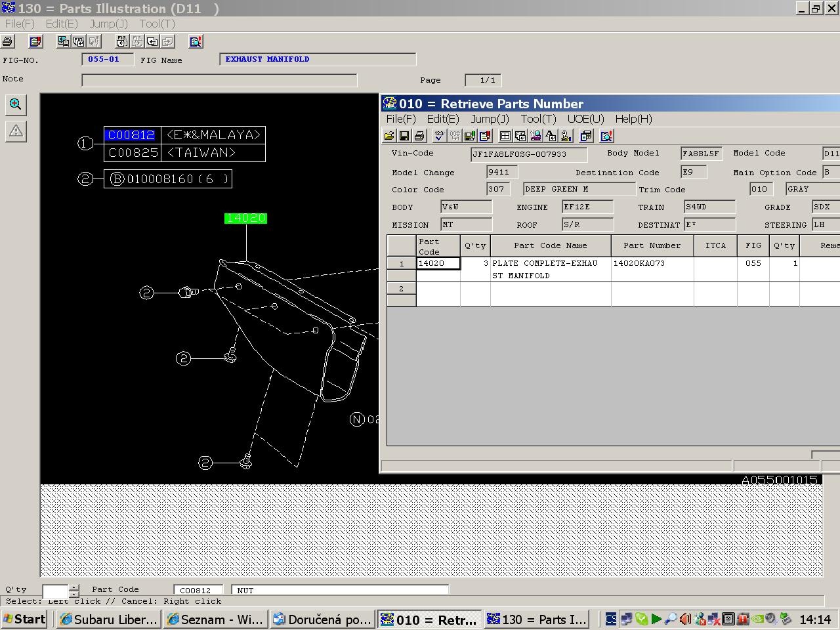Open Help(H) menu in Retrieve Parts Number
Viewport: 840px width, 630px height.
[633, 119]
